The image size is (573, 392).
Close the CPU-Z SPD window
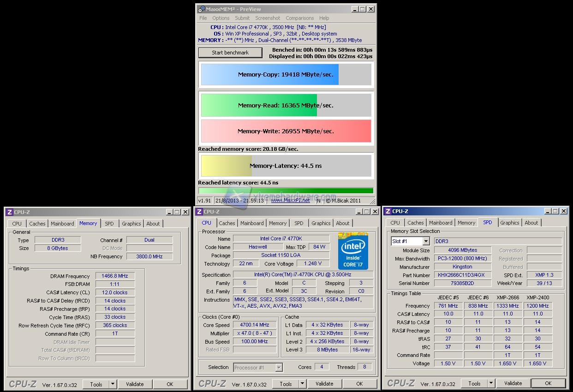coord(563,211)
